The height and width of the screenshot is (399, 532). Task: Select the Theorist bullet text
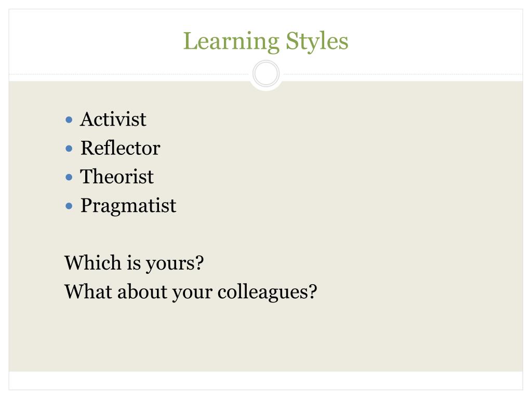tap(117, 177)
